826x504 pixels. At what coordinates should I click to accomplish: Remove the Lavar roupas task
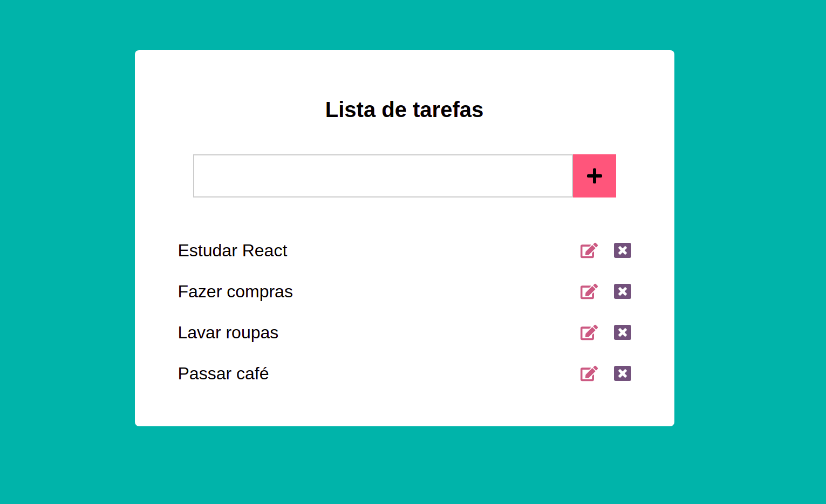(x=622, y=332)
